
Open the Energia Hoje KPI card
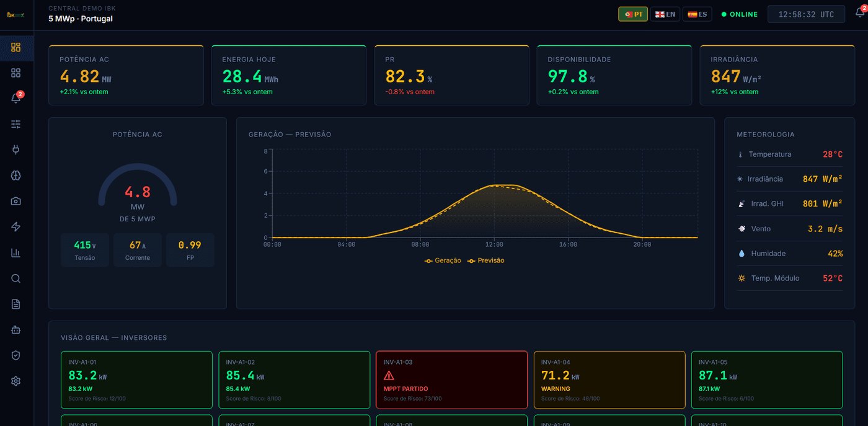coord(288,75)
